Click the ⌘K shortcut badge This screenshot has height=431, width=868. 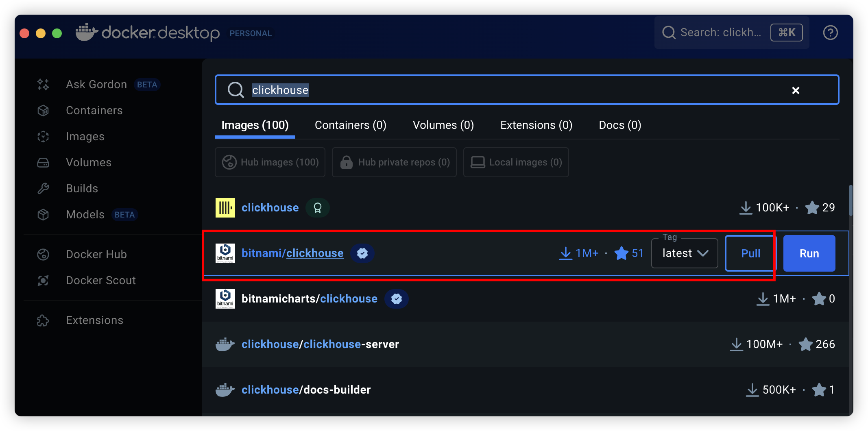786,33
